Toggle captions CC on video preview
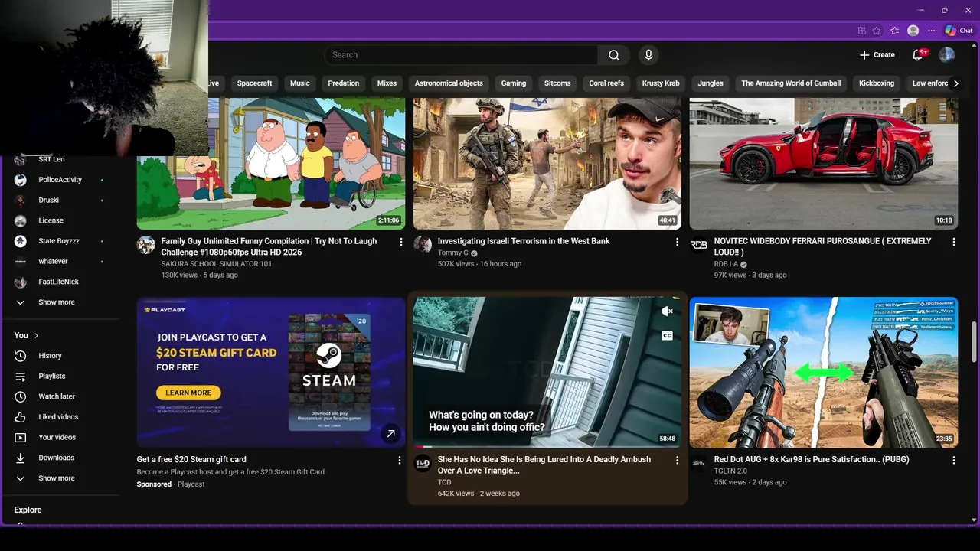Image resolution: width=980 pixels, height=551 pixels. point(667,336)
